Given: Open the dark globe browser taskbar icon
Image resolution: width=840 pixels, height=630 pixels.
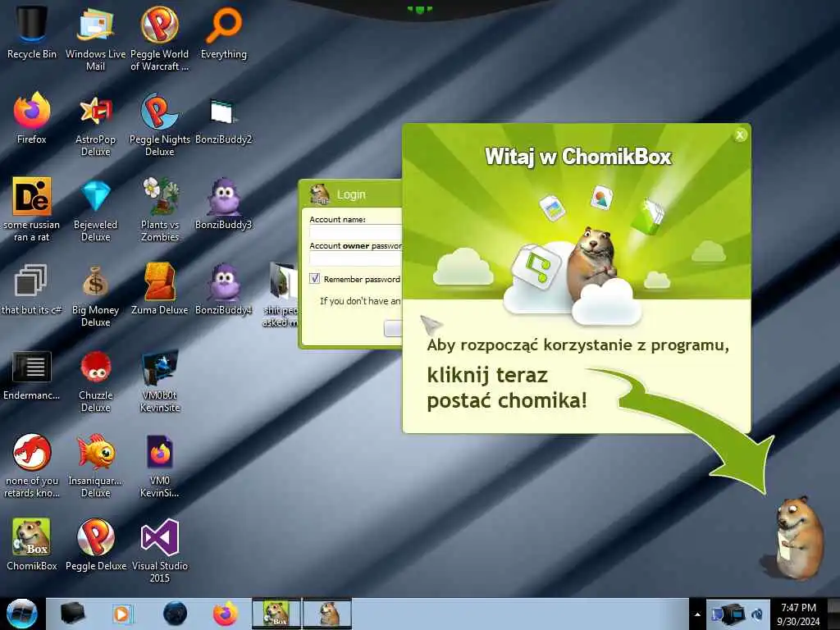Looking at the screenshot, I should [175, 614].
